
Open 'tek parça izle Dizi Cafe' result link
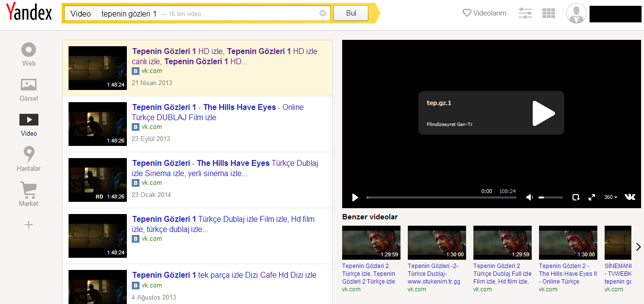pyautogui.click(x=225, y=275)
